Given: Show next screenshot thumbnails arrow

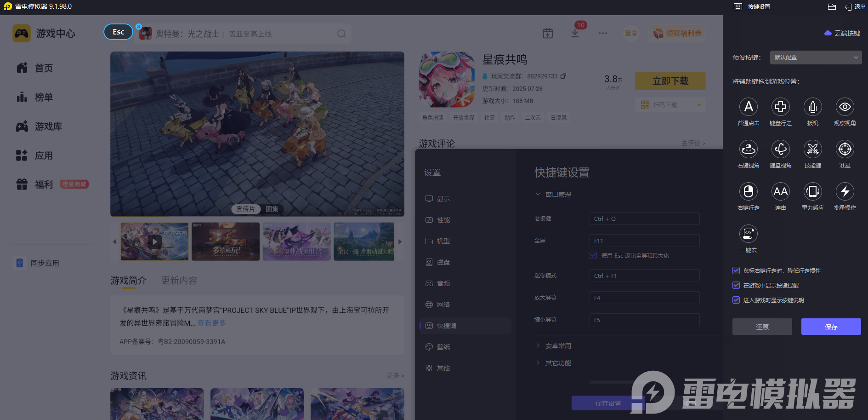Looking at the screenshot, I should [x=400, y=242].
